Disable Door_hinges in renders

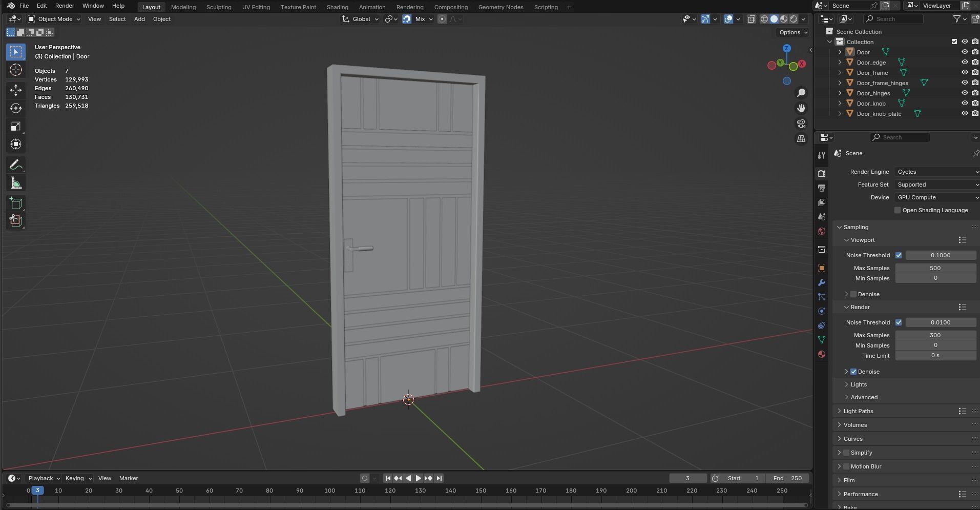click(x=975, y=93)
